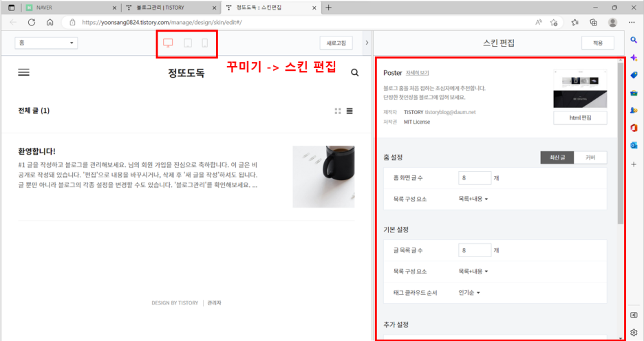The width and height of the screenshot is (644, 341).
Task: Add this page to favorites
Action: [554, 22]
